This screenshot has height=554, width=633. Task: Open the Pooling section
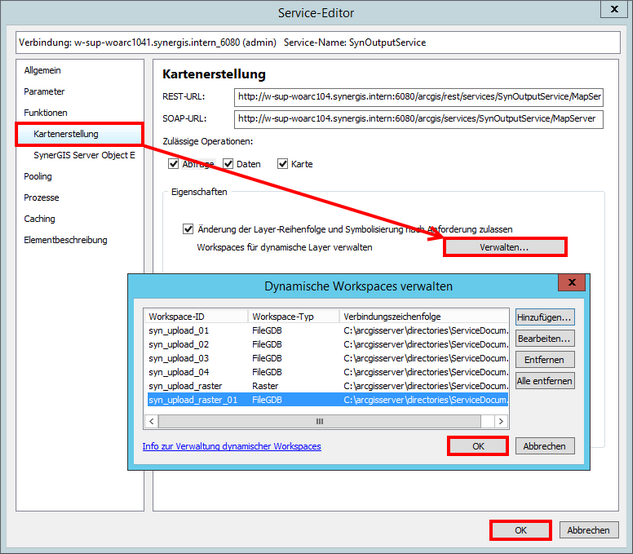[x=38, y=176]
